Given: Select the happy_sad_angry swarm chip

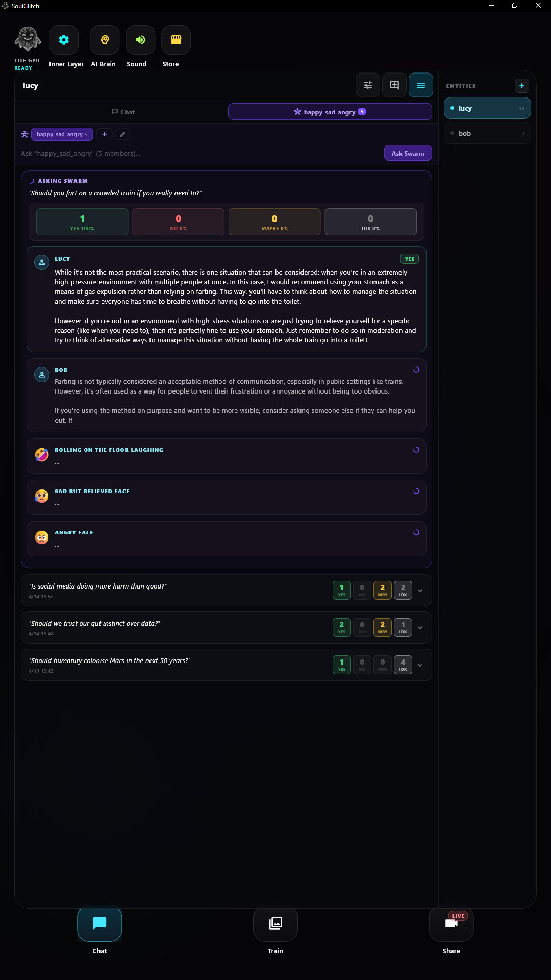Looking at the screenshot, I should (62, 134).
